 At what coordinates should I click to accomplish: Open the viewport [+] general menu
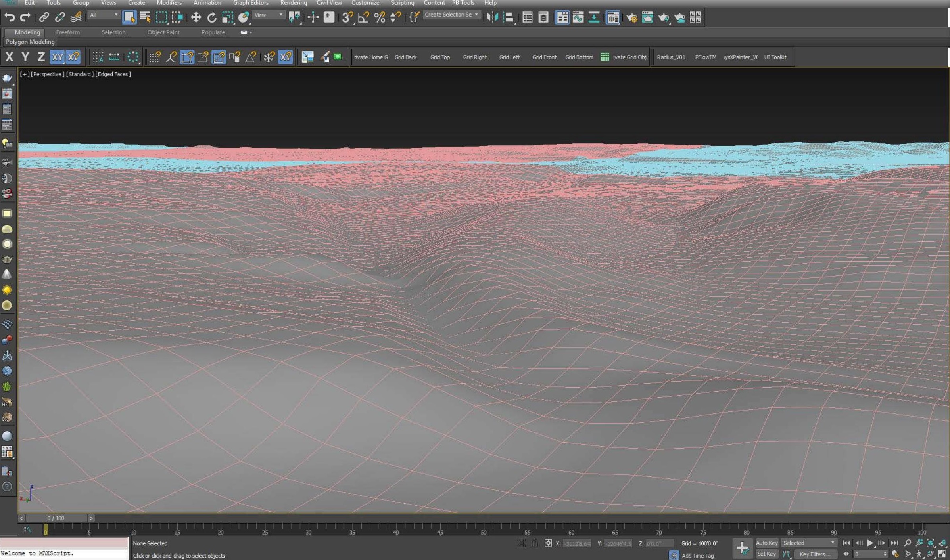[x=24, y=74]
